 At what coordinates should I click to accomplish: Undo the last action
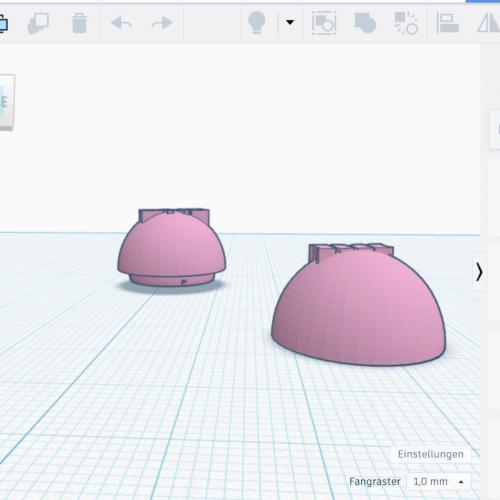coord(121,23)
